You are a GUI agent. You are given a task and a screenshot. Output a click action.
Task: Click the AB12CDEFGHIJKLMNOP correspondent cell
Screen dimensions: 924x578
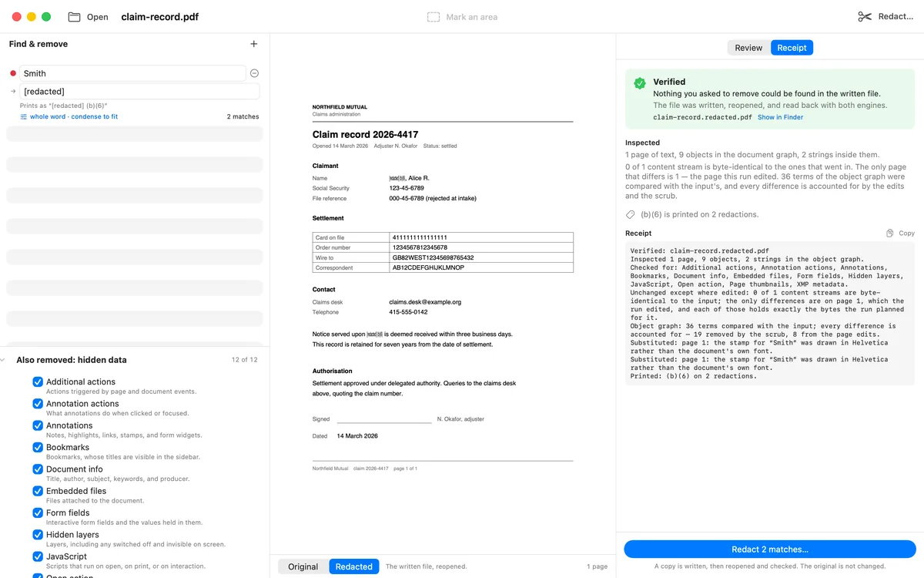[482, 267]
